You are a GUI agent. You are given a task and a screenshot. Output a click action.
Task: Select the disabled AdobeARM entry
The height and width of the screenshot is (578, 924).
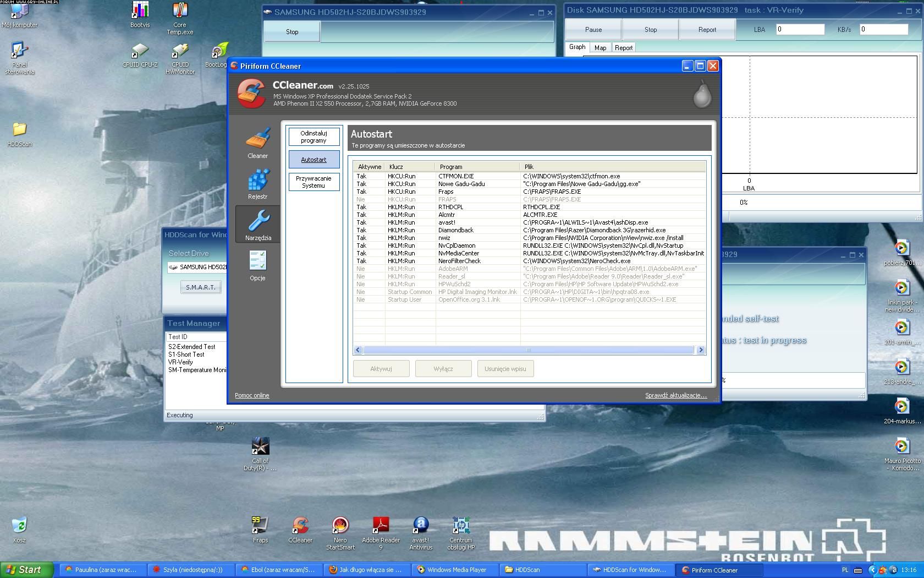pos(530,269)
